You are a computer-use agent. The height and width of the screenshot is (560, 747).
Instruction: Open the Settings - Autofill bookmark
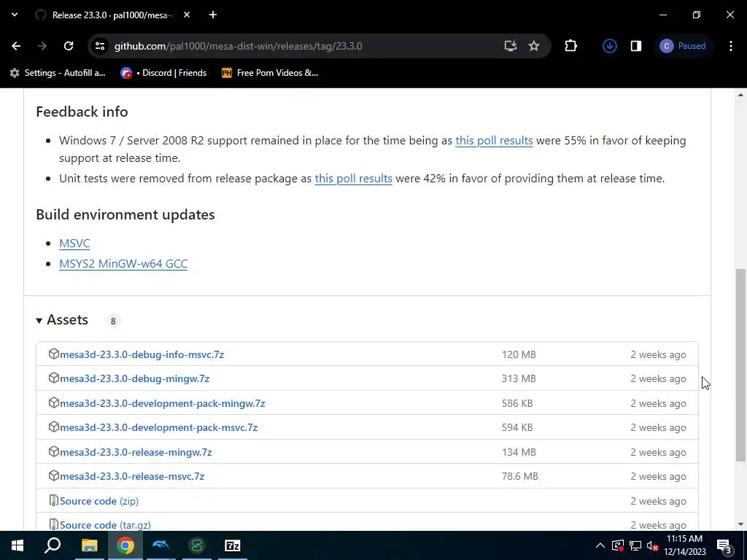(x=58, y=73)
